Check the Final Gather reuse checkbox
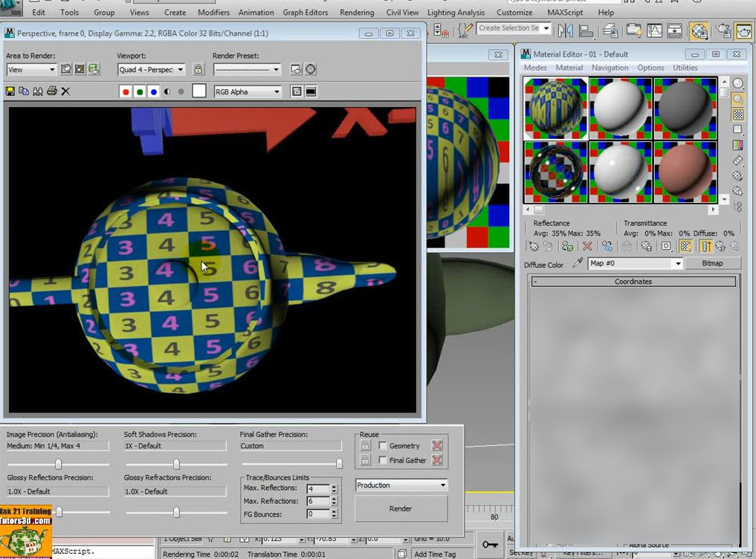The width and height of the screenshot is (756, 559). point(383,460)
